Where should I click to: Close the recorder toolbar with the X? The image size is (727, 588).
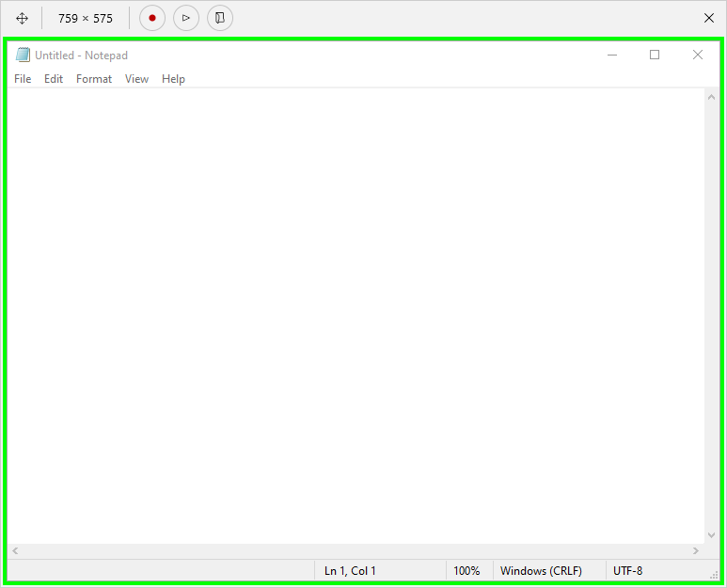tap(709, 18)
